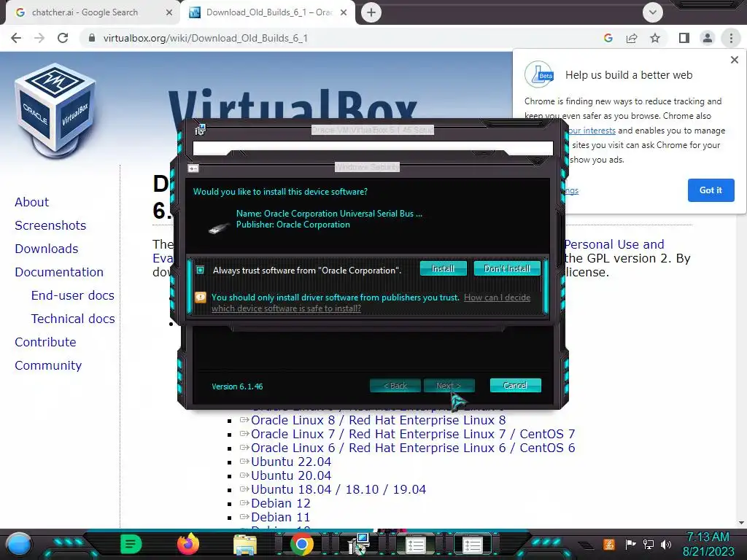Download Ubuntu 20.04 package
This screenshot has width=747, height=560.
pyautogui.click(x=291, y=475)
